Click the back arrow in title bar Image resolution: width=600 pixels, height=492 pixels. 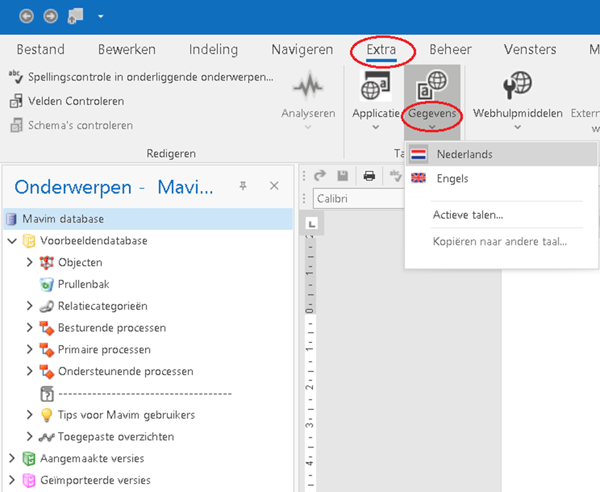click(26, 16)
